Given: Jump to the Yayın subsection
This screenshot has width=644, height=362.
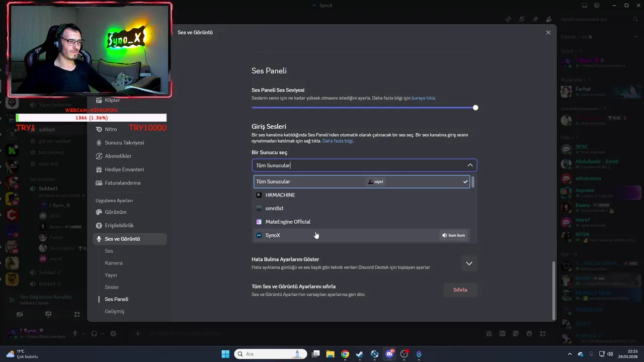Looking at the screenshot, I should 111,275.
